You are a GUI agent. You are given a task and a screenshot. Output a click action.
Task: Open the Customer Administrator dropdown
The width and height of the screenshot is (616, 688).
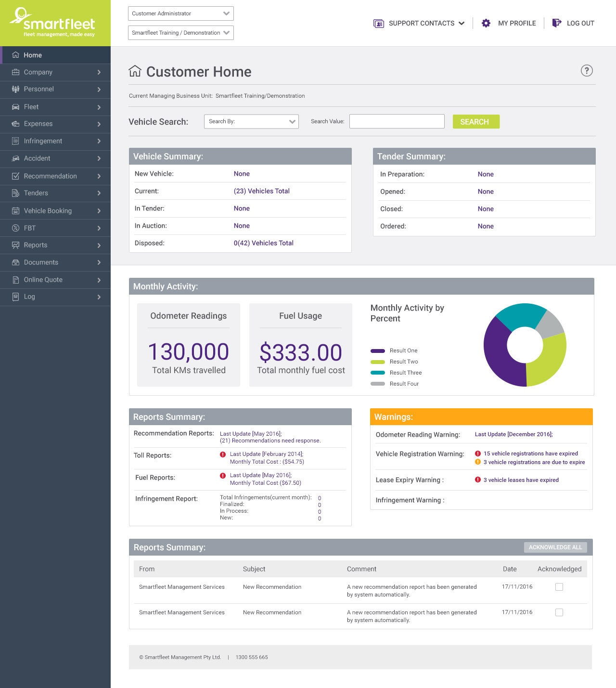(180, 13)
